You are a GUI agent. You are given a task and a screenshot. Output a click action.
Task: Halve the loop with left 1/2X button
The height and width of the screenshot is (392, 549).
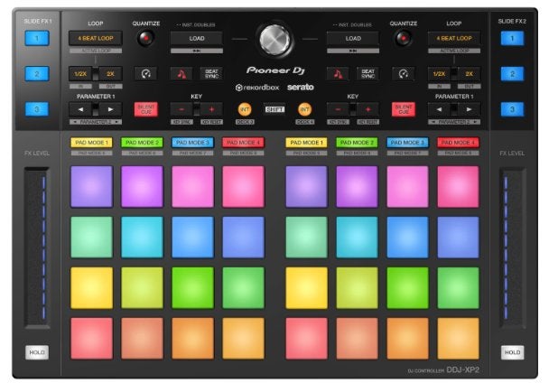click(x=80, y=74)
